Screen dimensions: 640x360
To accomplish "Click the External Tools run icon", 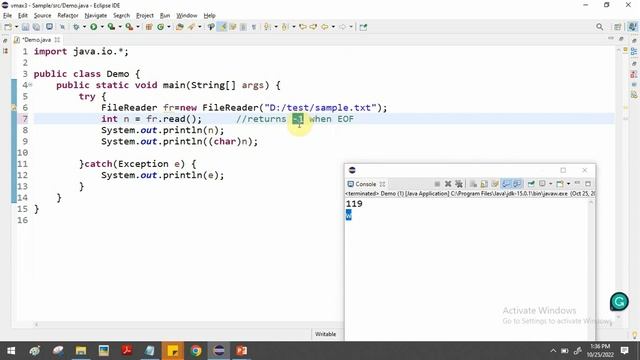I will coord(129,27).
